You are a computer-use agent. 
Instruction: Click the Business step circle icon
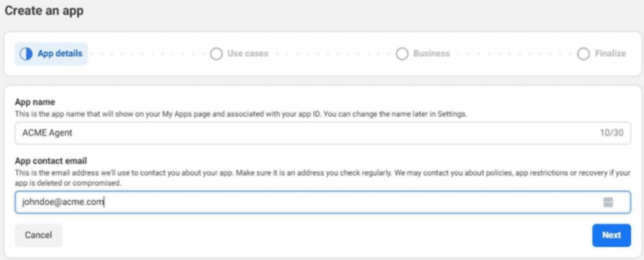click(402, 54)
